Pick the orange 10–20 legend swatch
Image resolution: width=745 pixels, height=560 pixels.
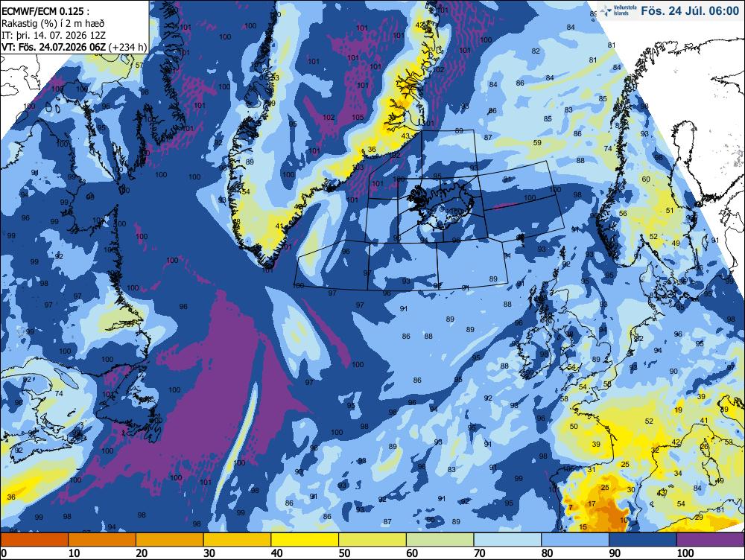tap(102, 540)
